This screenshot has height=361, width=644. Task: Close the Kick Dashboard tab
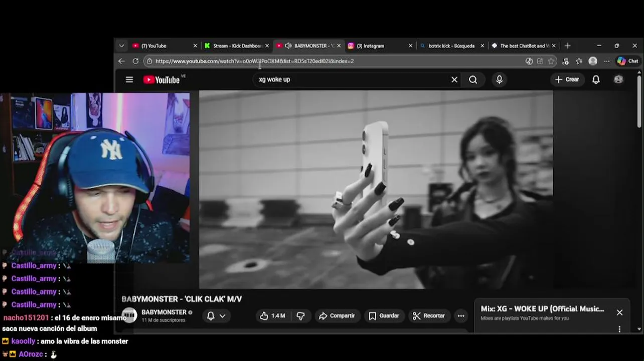[267, 46]
